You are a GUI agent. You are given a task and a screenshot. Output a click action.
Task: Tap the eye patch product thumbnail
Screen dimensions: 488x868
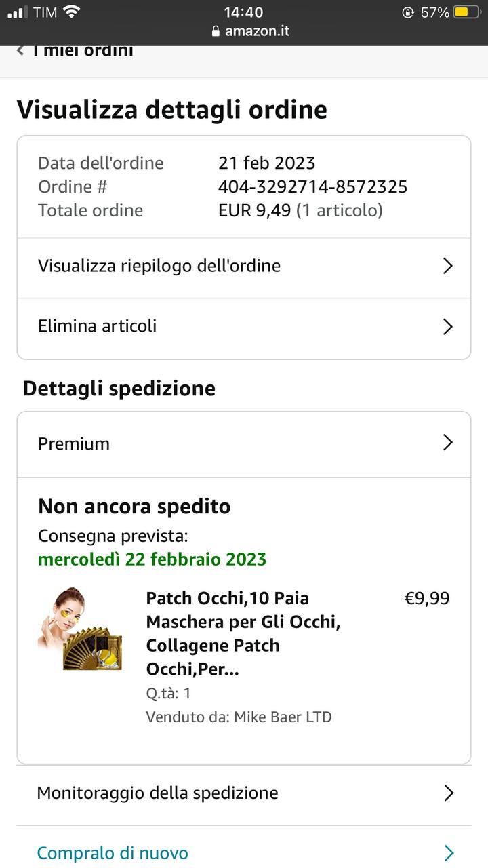click(81, 629)
